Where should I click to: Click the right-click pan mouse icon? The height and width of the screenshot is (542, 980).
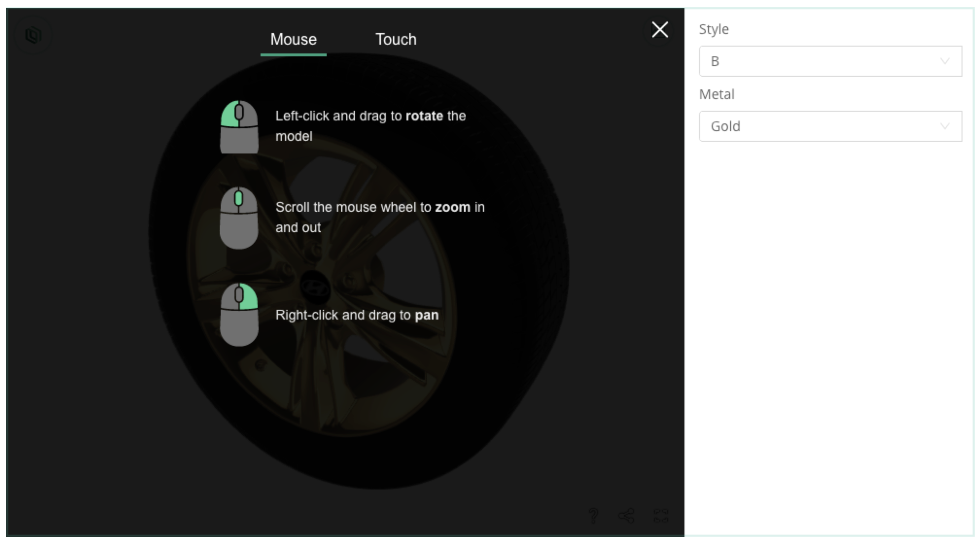coord(239,314)
